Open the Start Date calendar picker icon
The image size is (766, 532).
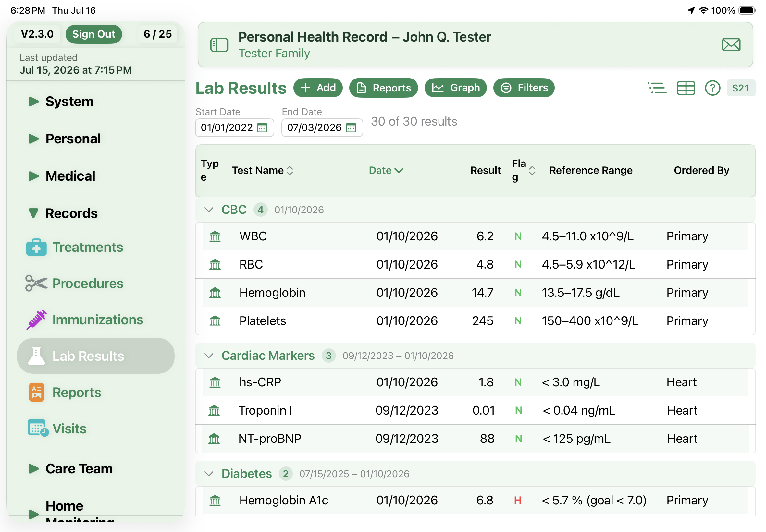(262, 128)
